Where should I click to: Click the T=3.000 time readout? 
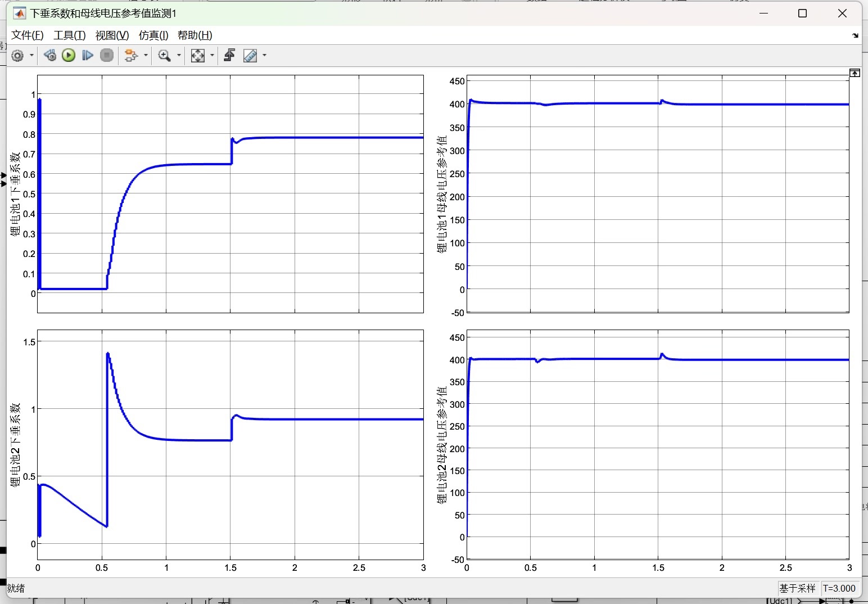(x=839, y=588)
